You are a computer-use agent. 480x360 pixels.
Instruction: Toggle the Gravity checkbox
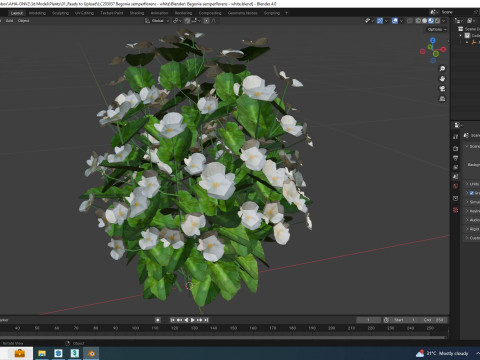[x=472, y=193]
